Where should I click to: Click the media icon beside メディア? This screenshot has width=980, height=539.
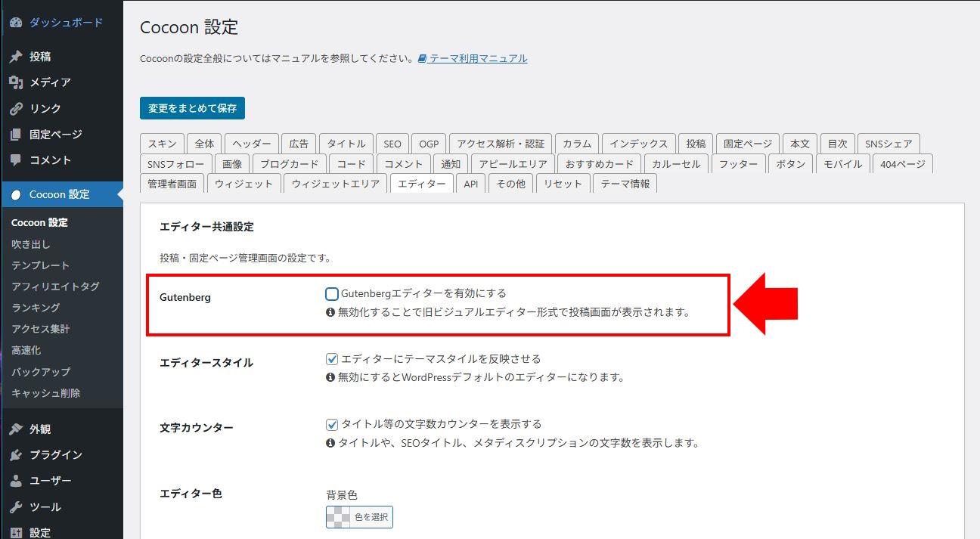point(16,82)
